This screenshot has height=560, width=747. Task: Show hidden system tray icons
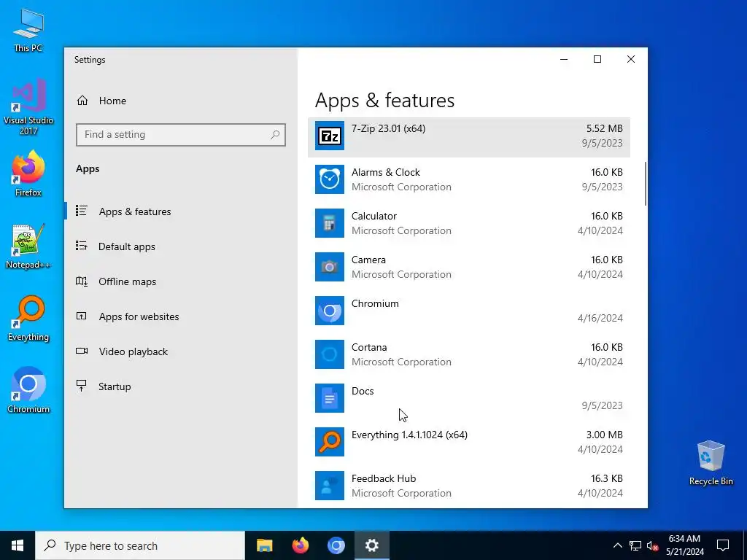pyautogui.click(x=617, y=545)
